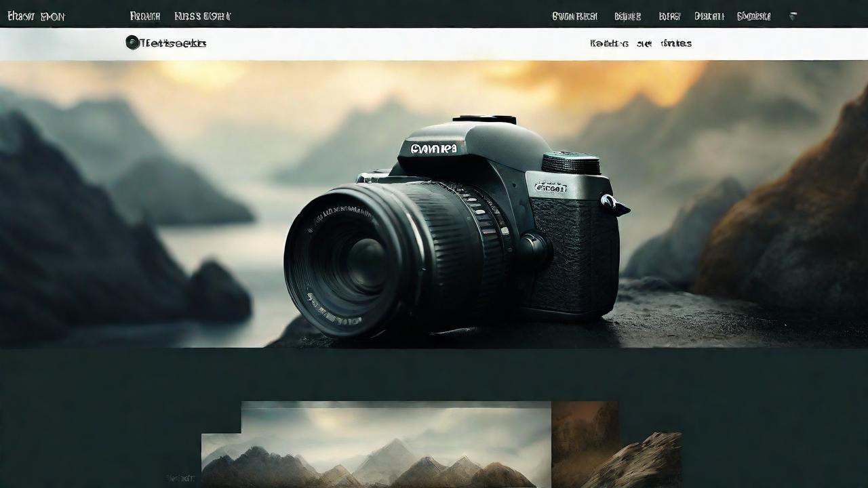Follow the text link in the white bar
The height and width of the screenshot is (488, 868).
641,43
